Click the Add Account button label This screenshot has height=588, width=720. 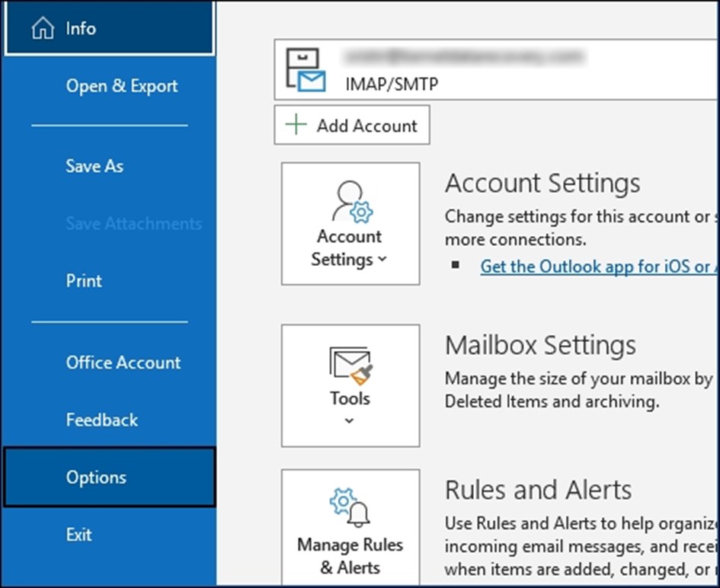[x=367, y=126]
